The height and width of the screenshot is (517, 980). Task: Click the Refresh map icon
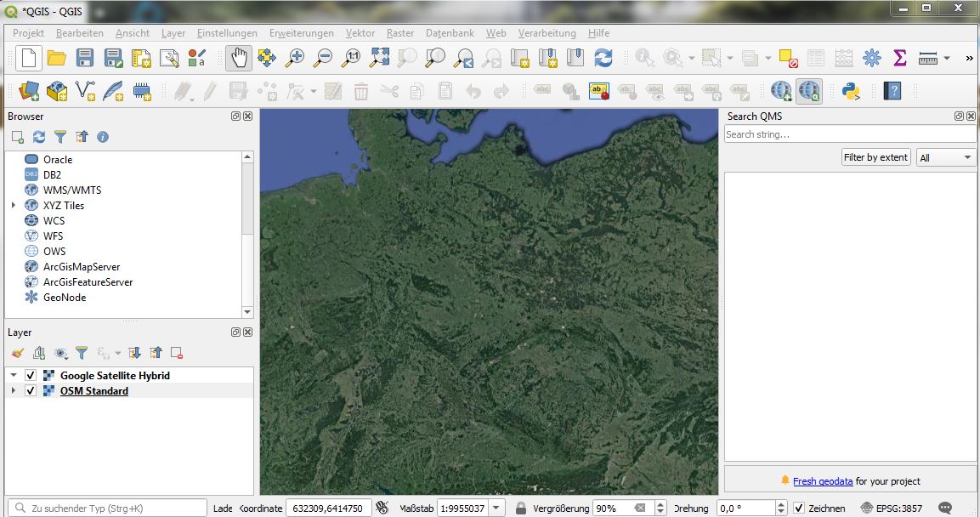603,58
